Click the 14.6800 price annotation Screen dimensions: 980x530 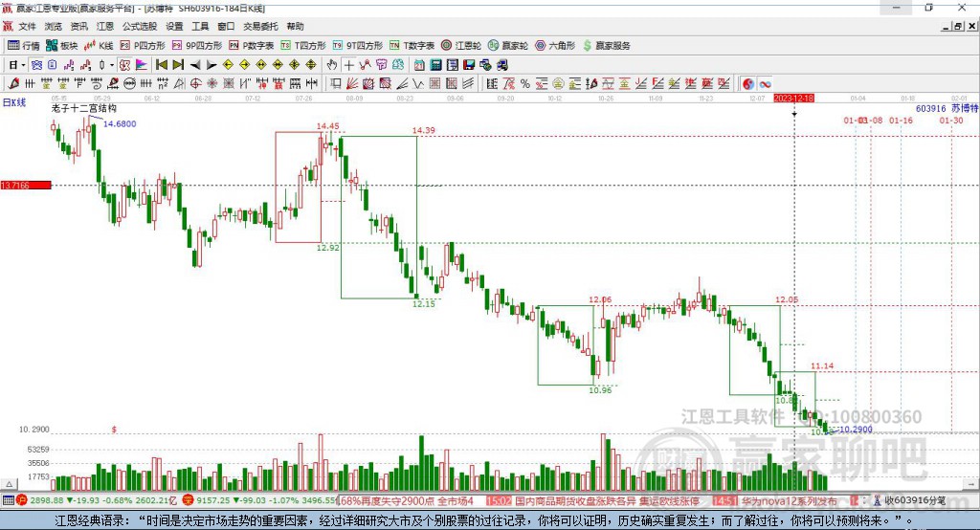[x=120, y=123]
